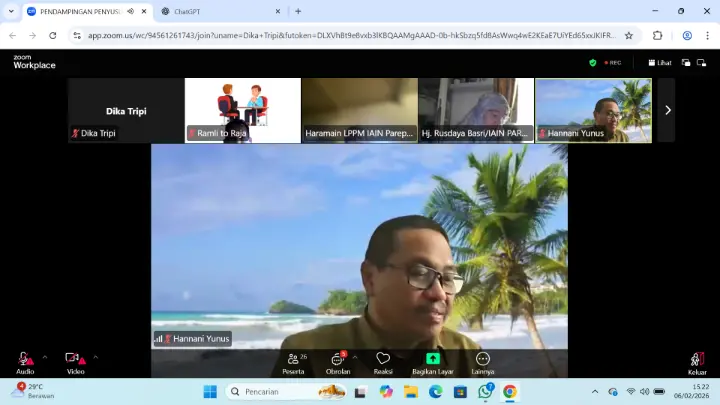The height and width of the screenshot is (405, 720).
Task: Click the REC recording indicator
Action: [x=612, y=62]
